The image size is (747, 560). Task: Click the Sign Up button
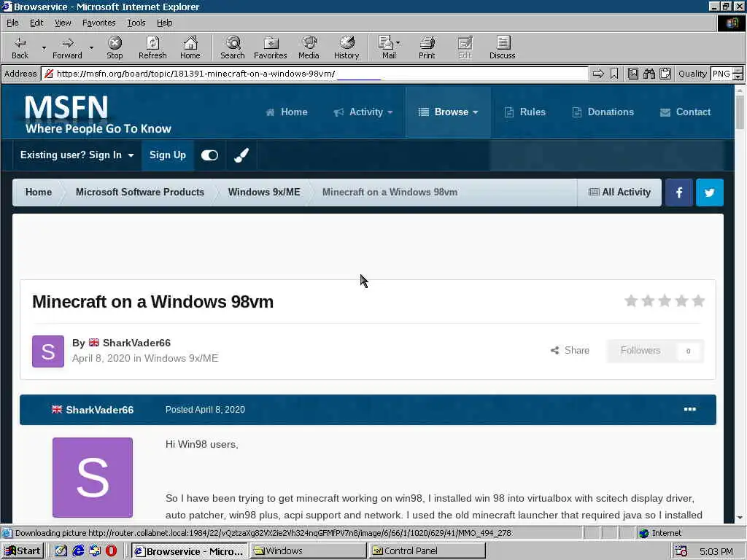[x=168, y=155]
